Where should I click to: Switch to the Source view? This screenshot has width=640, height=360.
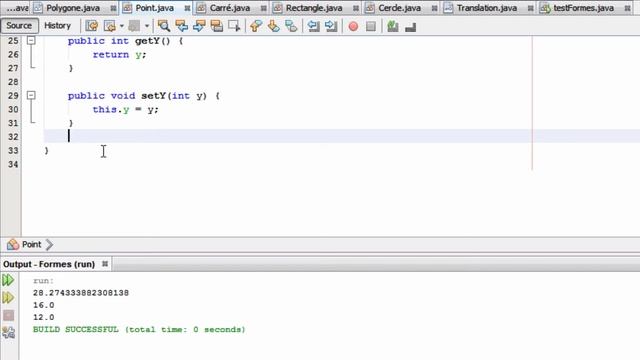pyautogui.click(x=19, y=25)
